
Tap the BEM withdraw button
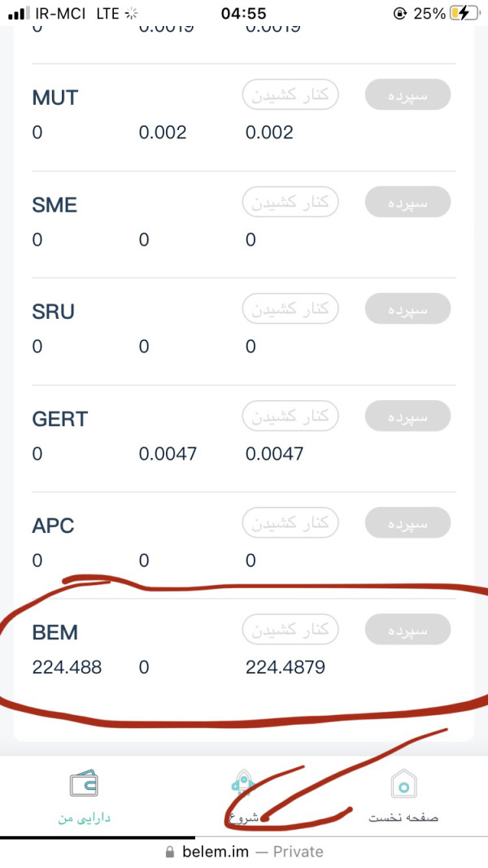290,630
